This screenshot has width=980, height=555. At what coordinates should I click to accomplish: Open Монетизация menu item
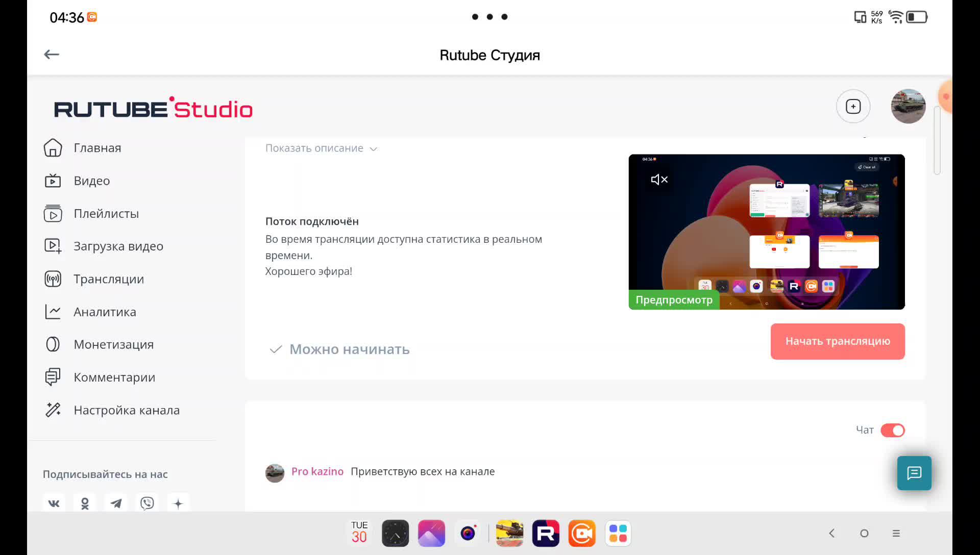[x=113, y=344]
